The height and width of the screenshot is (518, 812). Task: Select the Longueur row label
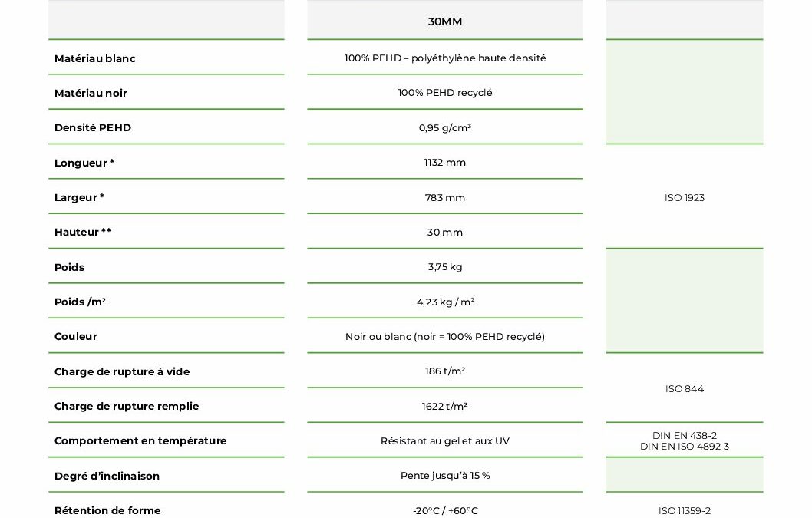point(84,163)
